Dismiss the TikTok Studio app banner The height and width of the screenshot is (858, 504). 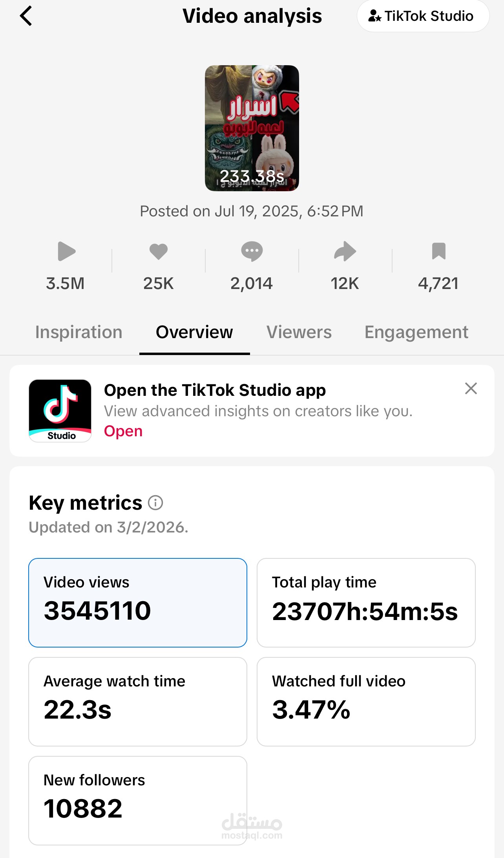tap(471, 388)
